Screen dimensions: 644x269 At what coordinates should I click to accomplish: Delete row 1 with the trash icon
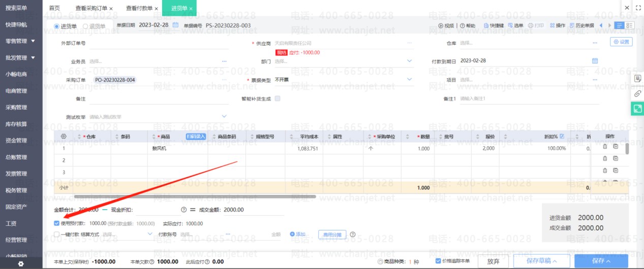[605, 147]
